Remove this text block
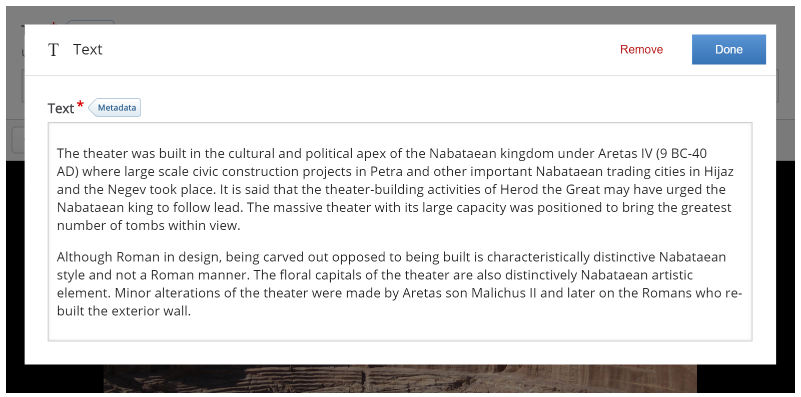Viewport: 801px width, 397px height. pyautogui.click(x=641, y=50)
